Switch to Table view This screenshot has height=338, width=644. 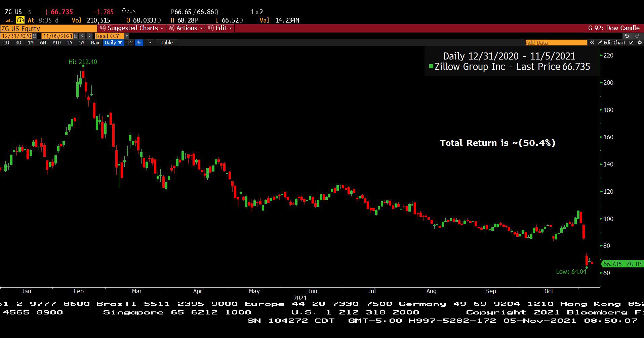pos(167,43)
